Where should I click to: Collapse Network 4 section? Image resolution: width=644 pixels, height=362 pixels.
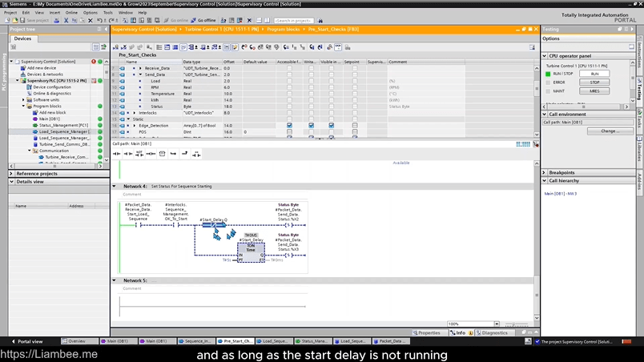(x=115, y=186)
